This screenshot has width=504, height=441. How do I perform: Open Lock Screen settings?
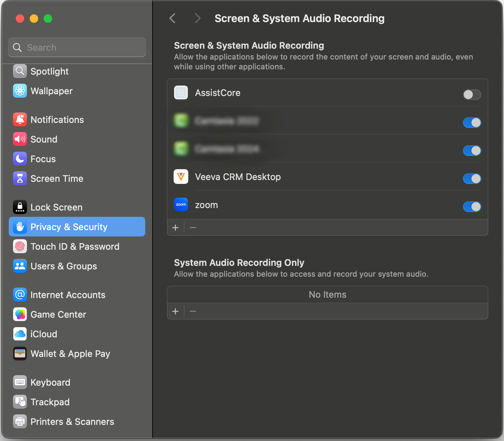56,207
